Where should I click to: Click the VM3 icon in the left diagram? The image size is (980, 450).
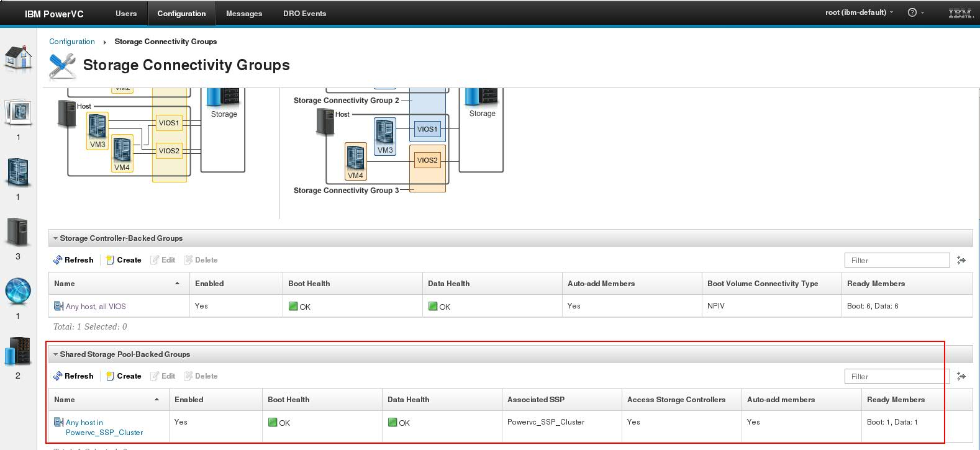pyautogui.click(x=98, y=131)
